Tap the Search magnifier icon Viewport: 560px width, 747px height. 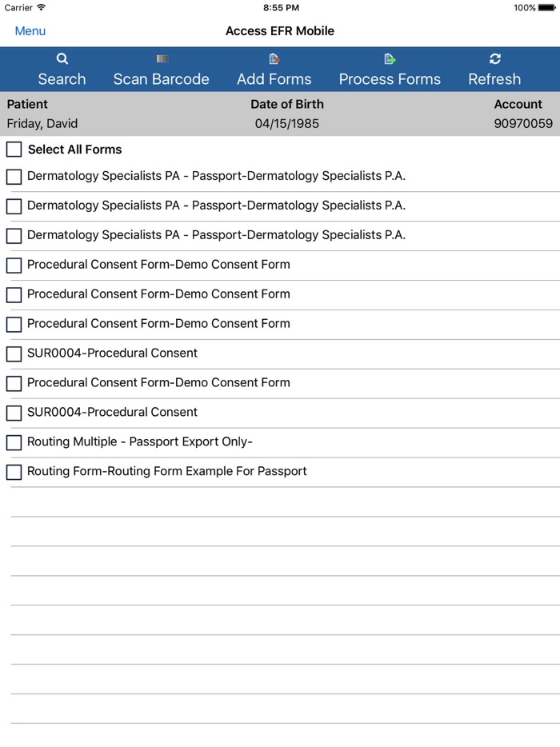62,58
